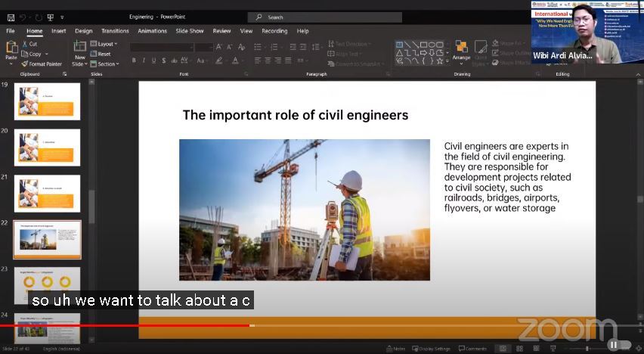Click the Character Spacing icon
This screenshot has width=644, height=354.
tap(184, 61)
